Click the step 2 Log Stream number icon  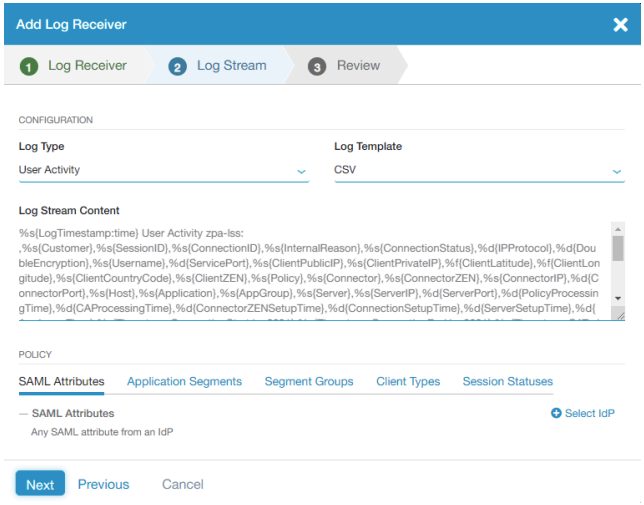tap(178, 67)
